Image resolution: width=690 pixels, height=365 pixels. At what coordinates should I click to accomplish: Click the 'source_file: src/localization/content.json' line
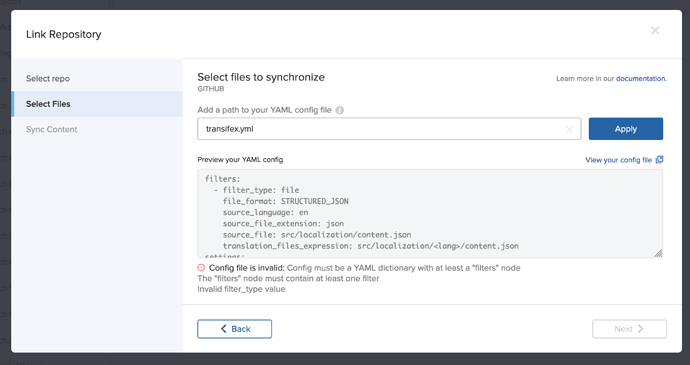coord(317,235)
